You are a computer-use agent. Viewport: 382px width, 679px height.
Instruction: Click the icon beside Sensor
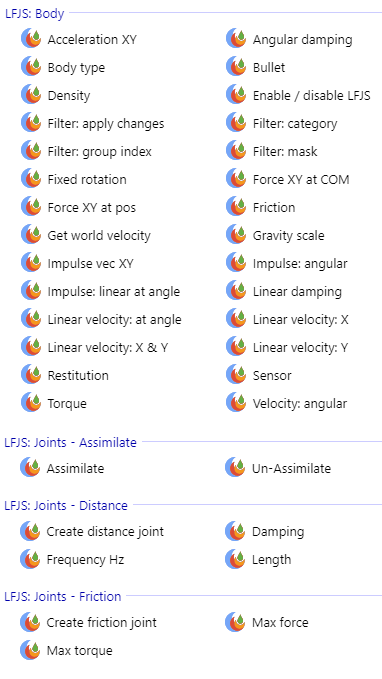[236, 375]
